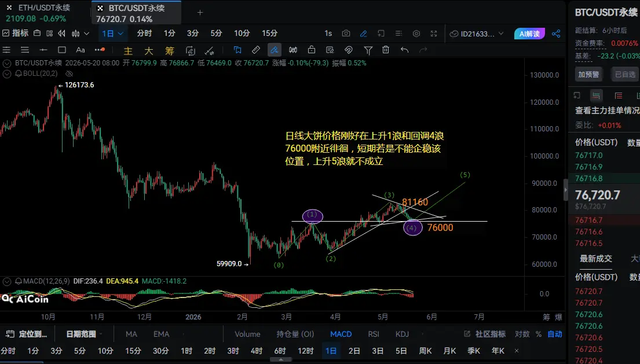Click the filter funnel icon

[368, 50]
